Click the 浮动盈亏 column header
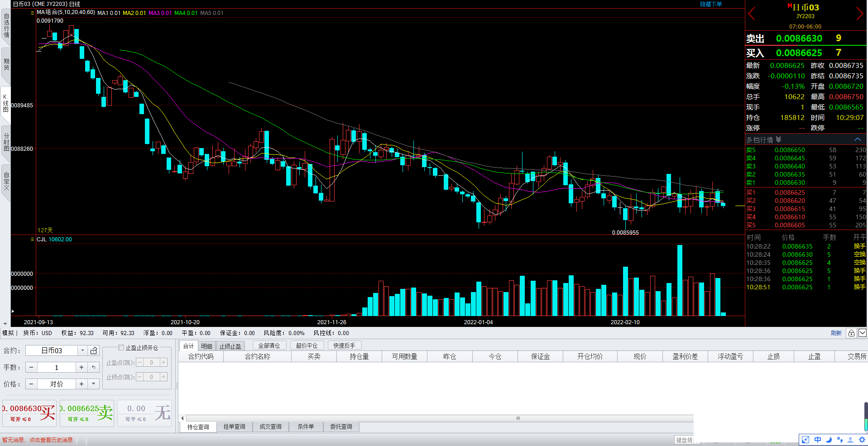868x446 pixels. click(x=730, y=356)
